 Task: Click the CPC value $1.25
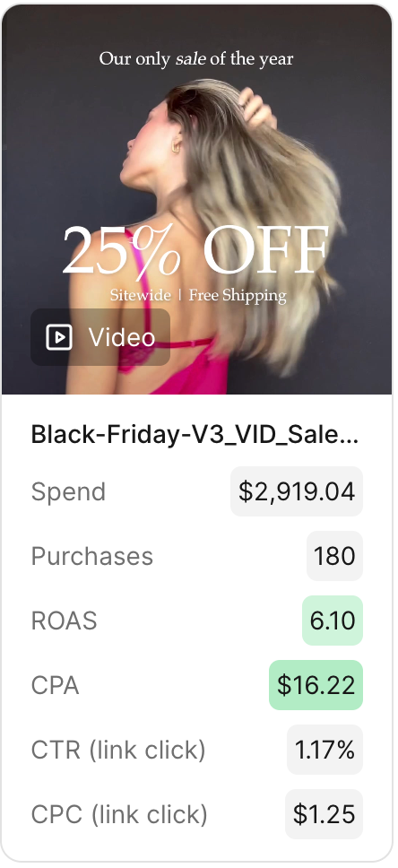[x=324, y=814]
